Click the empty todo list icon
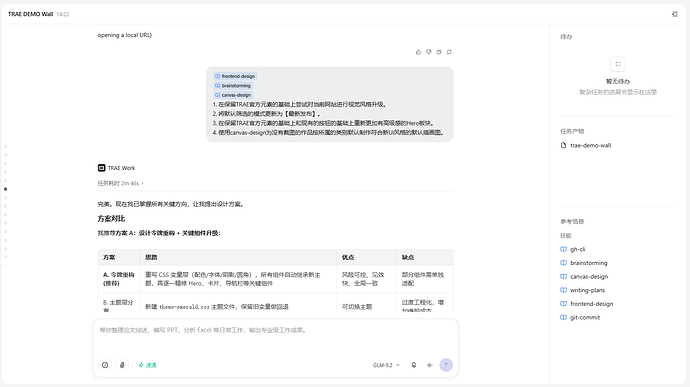 [x=618, y=64]
